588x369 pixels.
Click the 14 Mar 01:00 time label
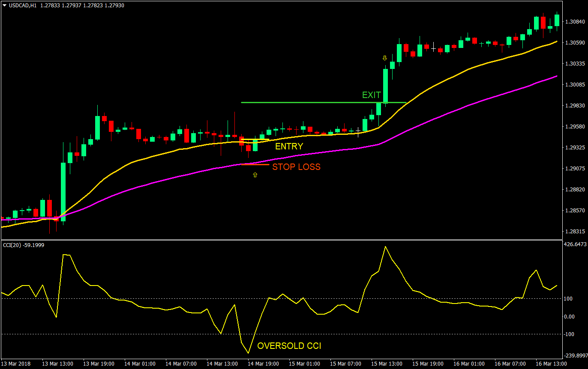[140, 364]
